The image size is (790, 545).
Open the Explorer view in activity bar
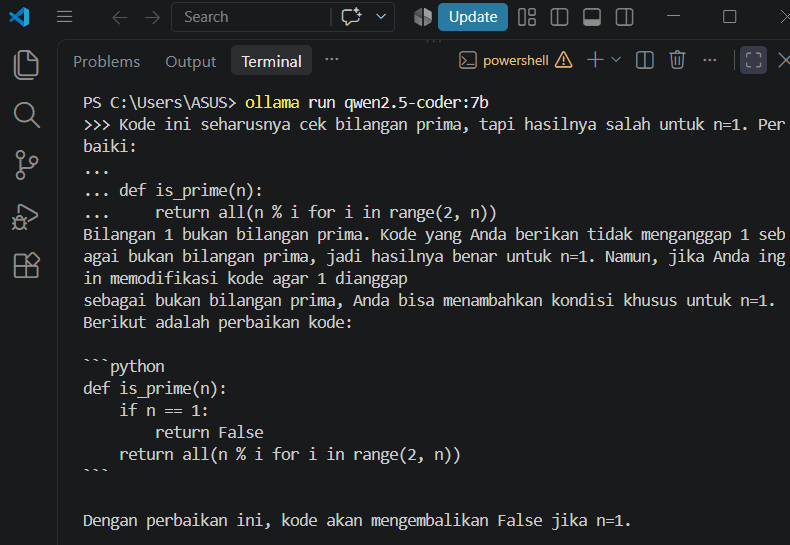pyautogui.click(x=26, y=65)
